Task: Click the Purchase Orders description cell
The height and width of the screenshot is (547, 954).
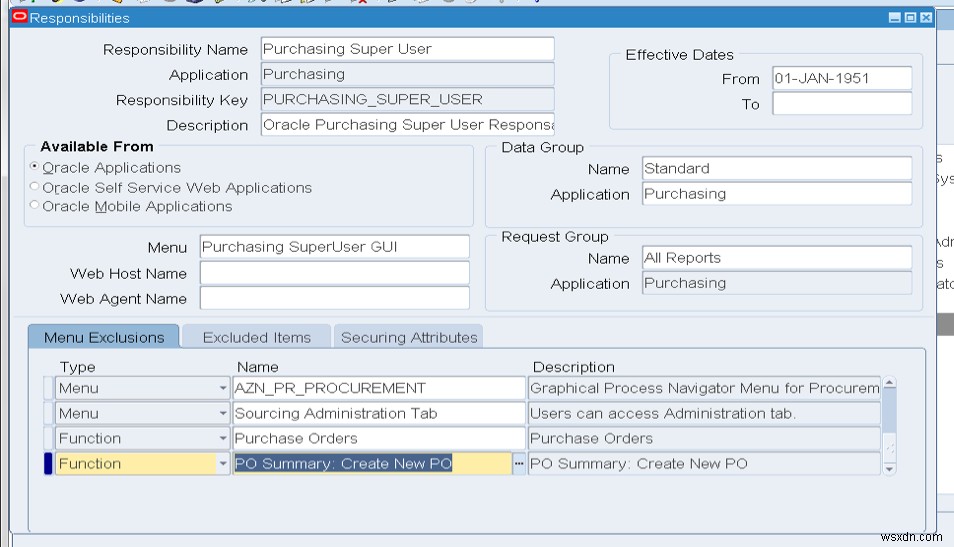Action: [704, 439]
